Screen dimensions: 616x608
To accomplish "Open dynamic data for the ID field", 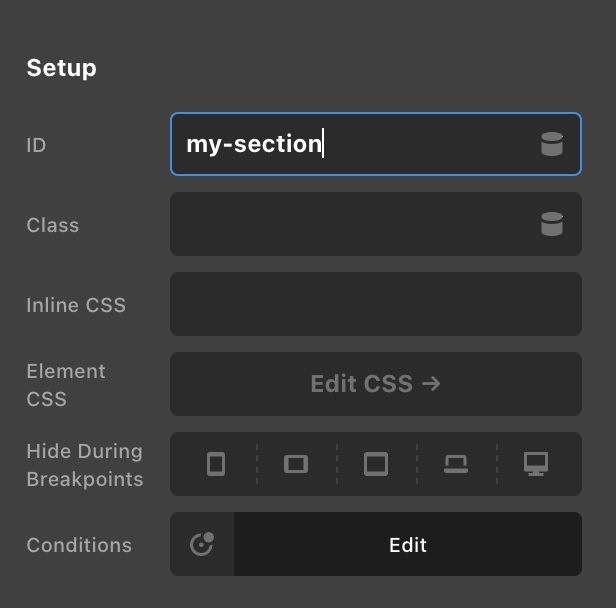I will pos(552,144).
